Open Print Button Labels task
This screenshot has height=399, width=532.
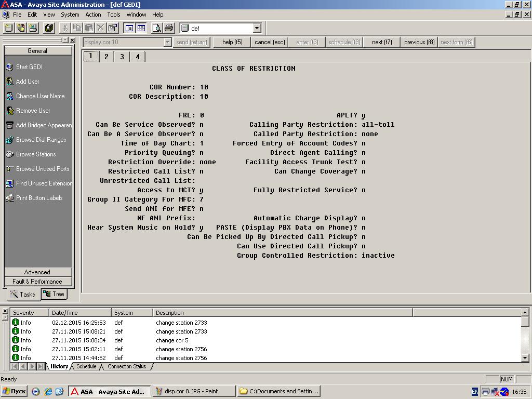click(x=39, y=198)
